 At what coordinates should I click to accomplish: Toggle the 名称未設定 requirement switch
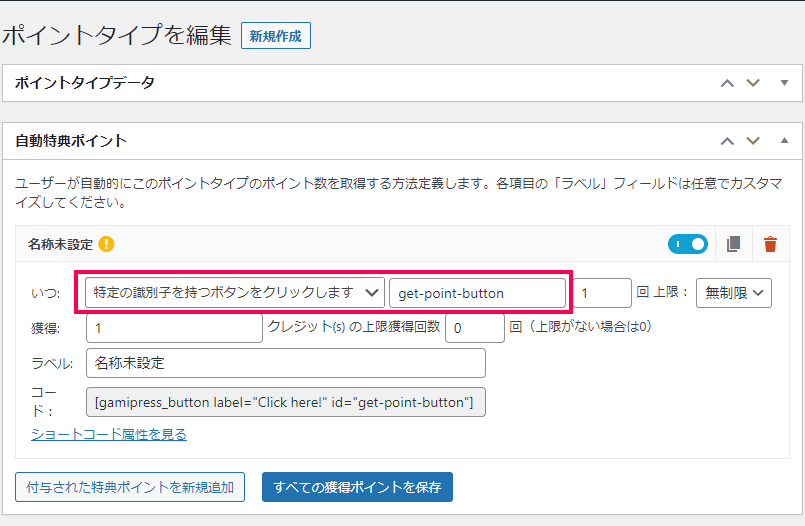687,244
